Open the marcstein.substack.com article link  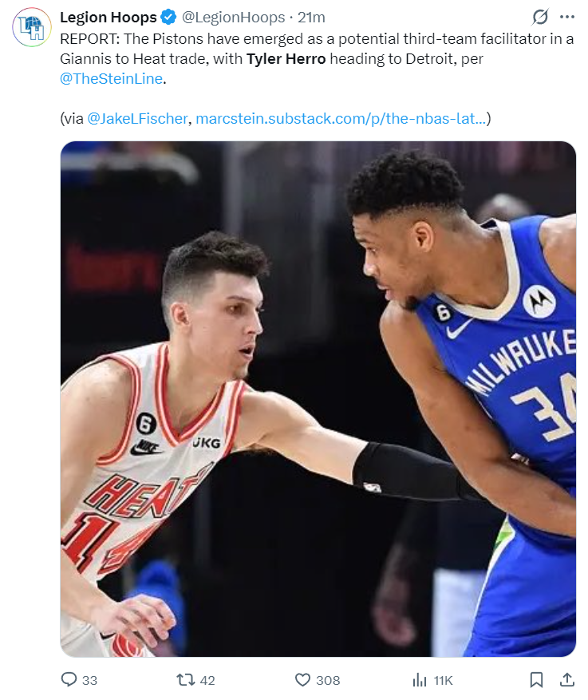341,119
